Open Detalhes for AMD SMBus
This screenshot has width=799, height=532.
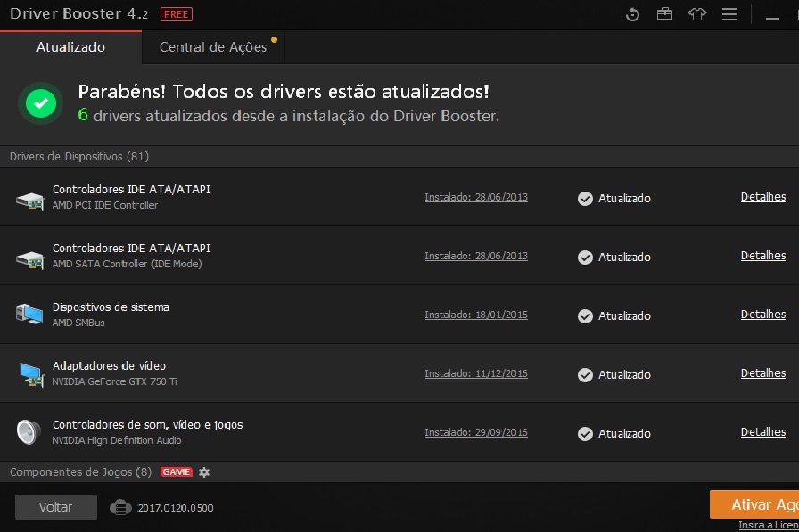[762, 315]
